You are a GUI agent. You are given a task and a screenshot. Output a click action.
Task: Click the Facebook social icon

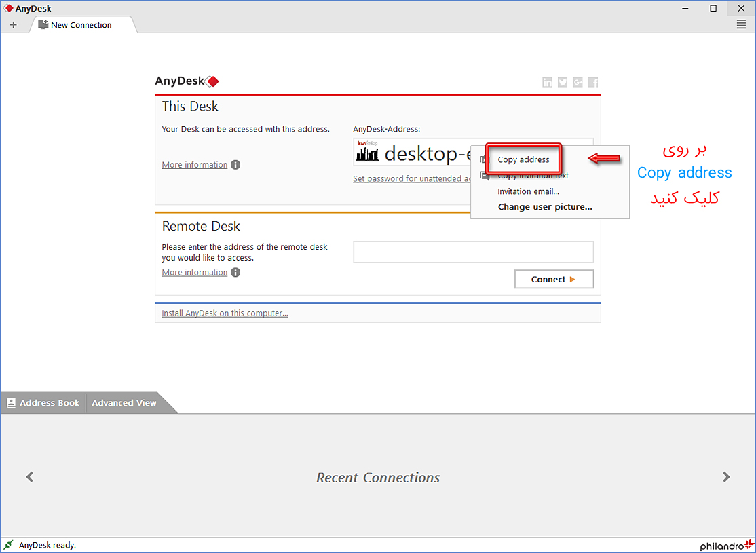click(x=593, y=82)
